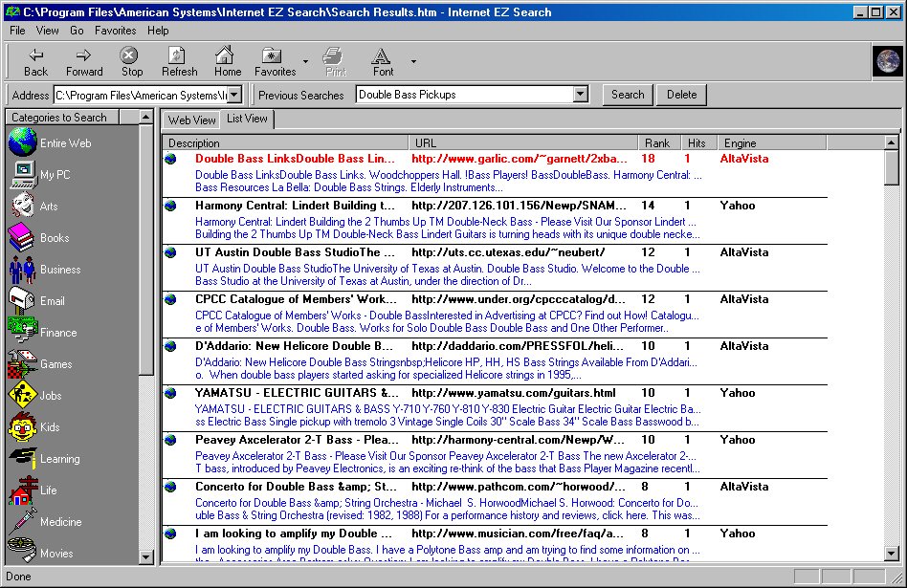Viewport: 907px width, 588px height.
Task: Open the garlic.com result URL
Action: [519, 159]
